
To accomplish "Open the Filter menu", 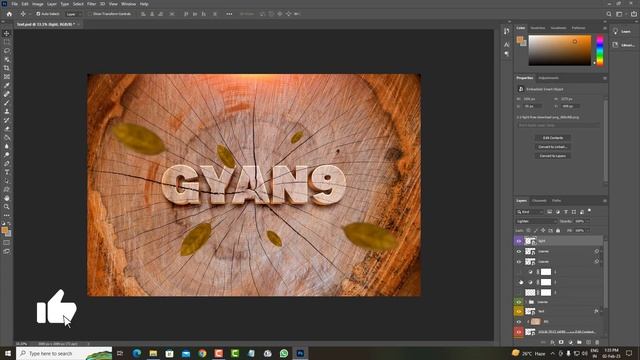I will coord(91,4).
